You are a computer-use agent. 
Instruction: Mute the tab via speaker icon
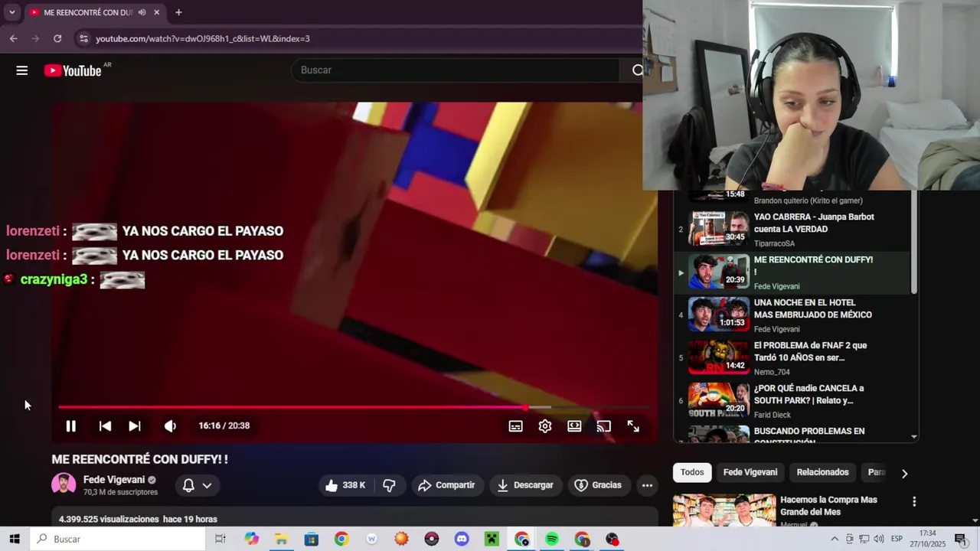click(142, 12)
